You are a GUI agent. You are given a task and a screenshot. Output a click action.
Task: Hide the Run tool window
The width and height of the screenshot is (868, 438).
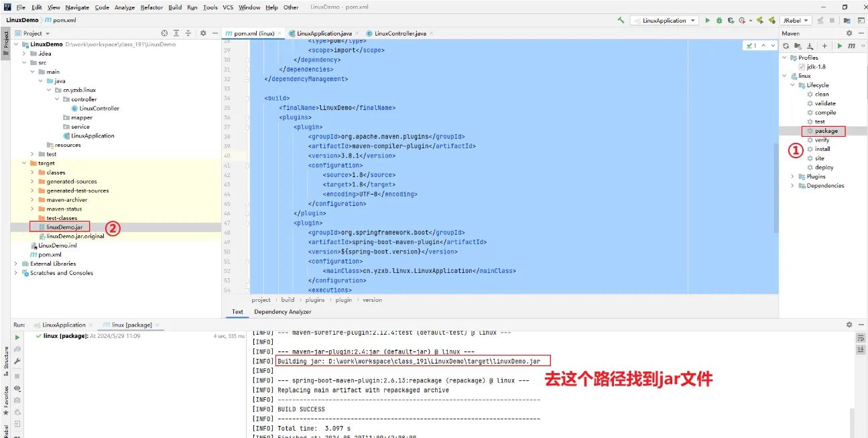[861, 325]
